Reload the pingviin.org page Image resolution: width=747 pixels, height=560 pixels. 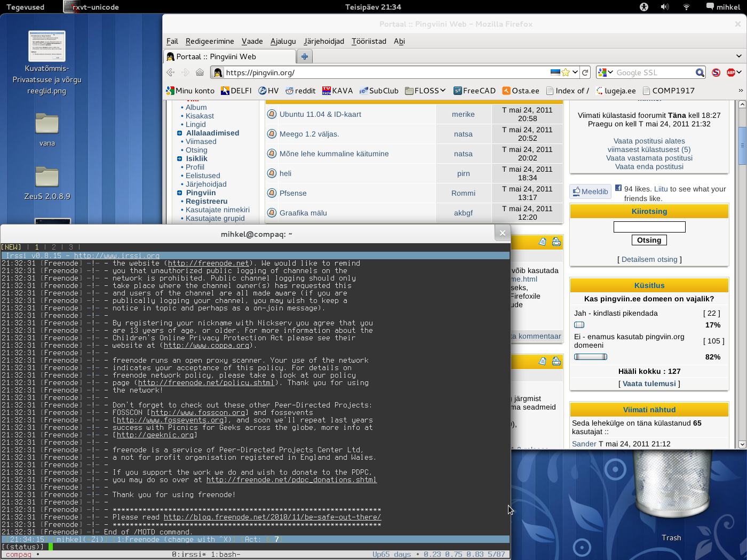585,73
